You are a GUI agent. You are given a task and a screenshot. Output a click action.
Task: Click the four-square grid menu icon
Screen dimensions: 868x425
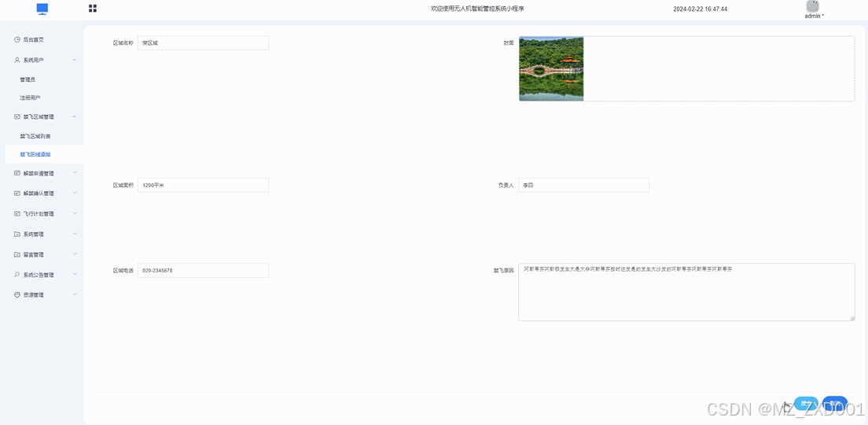93,9
